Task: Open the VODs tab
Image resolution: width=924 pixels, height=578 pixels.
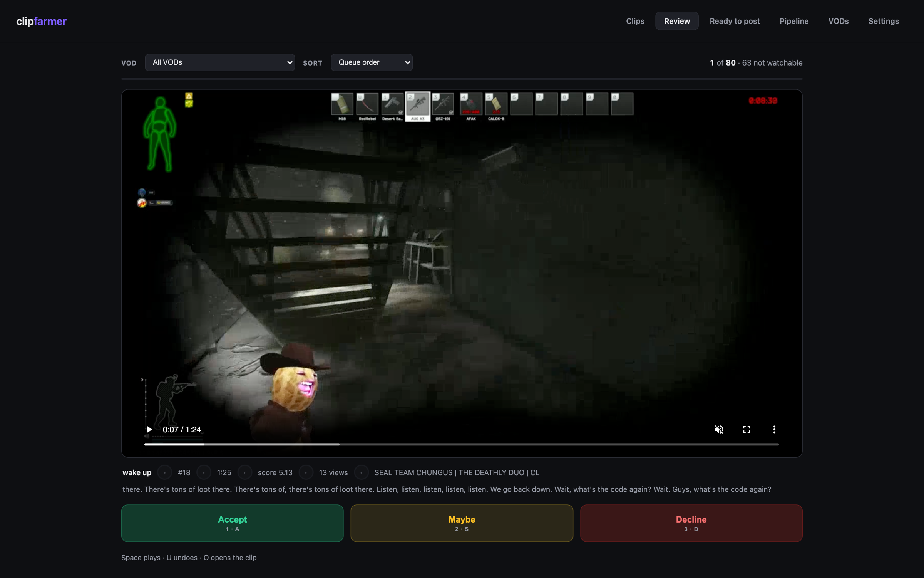Action: [838, 21]
